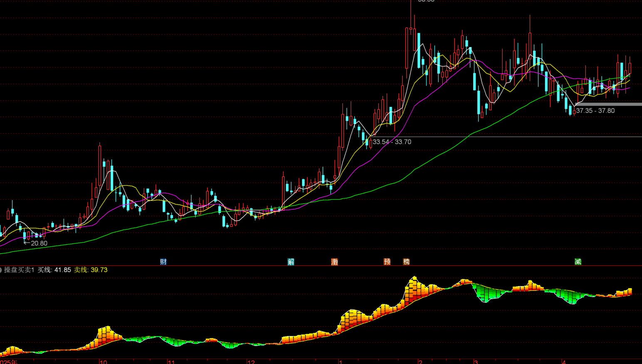Screen dimensions: 642x364
Task: Click the month 12 time axis label
Action: (251, 362)
